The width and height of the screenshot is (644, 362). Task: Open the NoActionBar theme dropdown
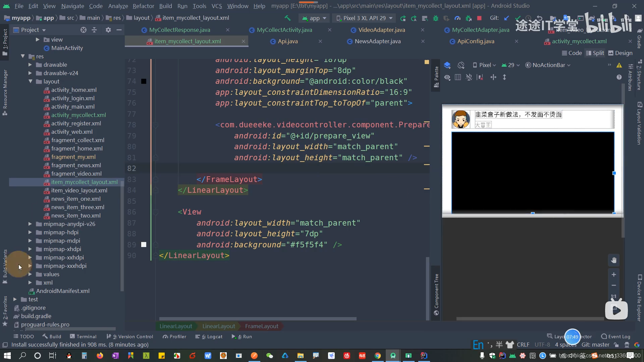coord(548,65)
